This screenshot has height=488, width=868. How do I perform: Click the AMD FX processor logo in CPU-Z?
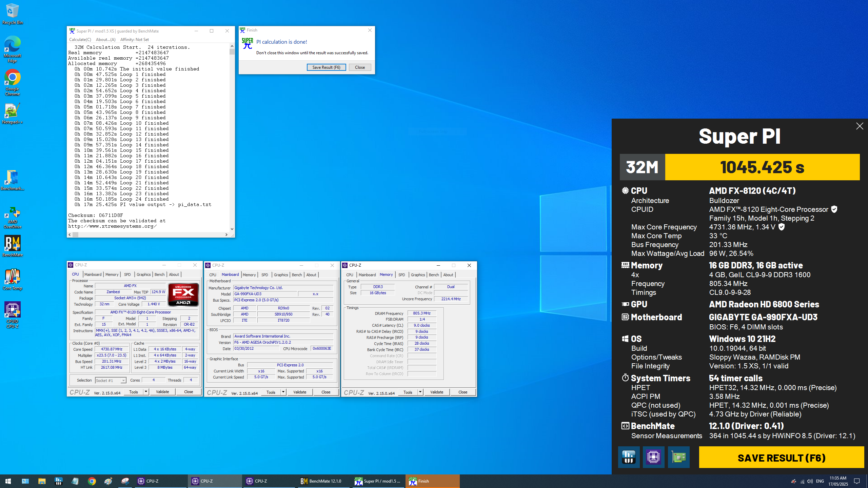pos(183,294)
